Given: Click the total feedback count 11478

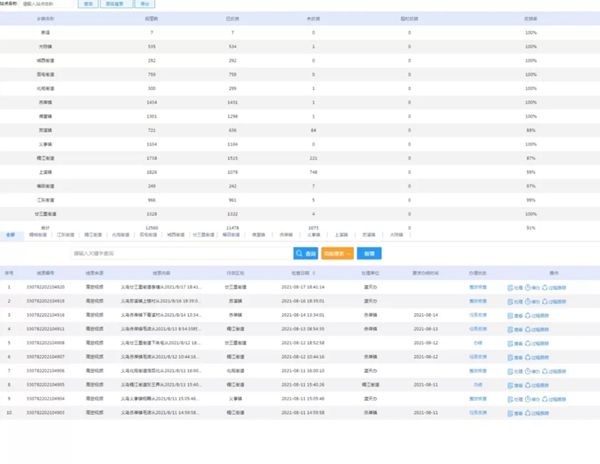Looking at the screenshot, I should (233, 228).
